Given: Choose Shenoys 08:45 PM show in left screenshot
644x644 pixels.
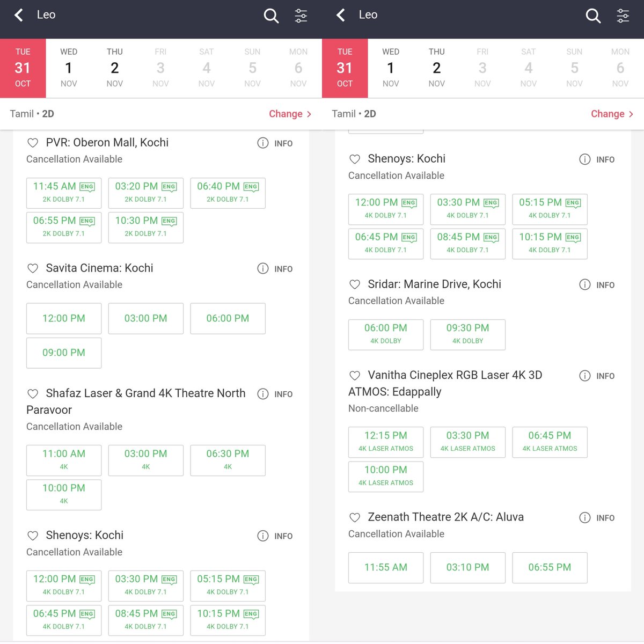Looking at the screenshot, I should 146,620.
